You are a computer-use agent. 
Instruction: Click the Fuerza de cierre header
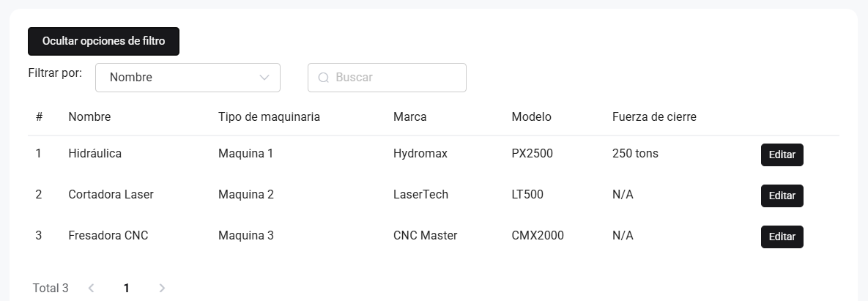pos(654,116)
